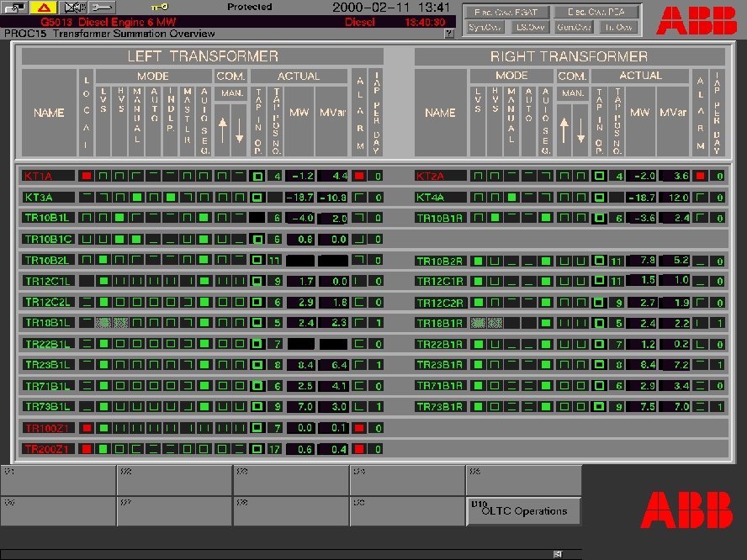
Task: Open the Syn.Ovw. display
Action: 484,27
